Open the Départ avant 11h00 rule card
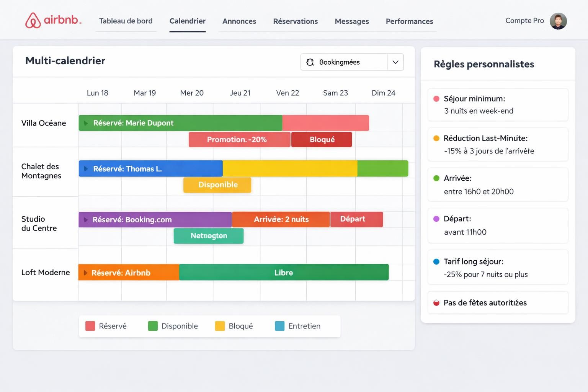 click(x=498, y=225)
